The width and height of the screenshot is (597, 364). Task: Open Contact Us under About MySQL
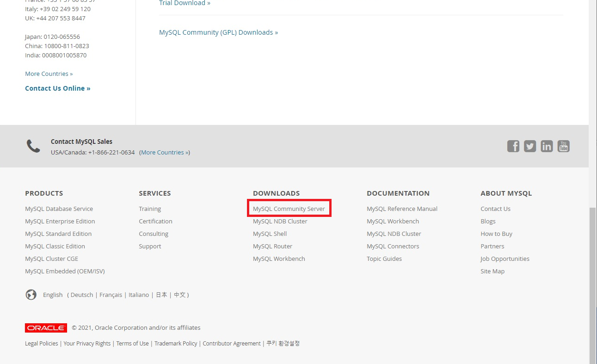coord(495,209)
